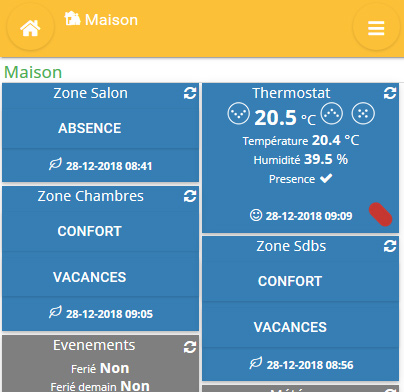
Task: Select CONFORT mode in Zone Chambres
Action: click(90, 231)
